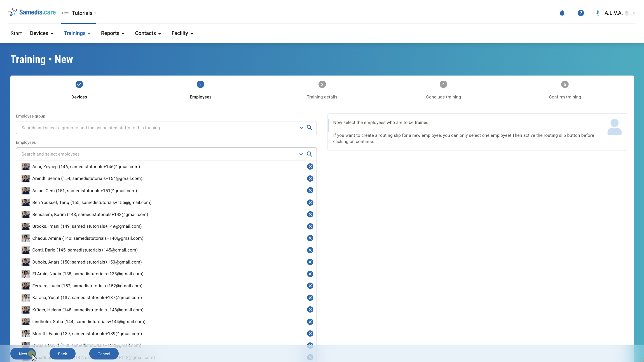This screenshot has width=644, height=362.
Task: Click Acar, Zeynep's avatar photo
Action: 25,167
